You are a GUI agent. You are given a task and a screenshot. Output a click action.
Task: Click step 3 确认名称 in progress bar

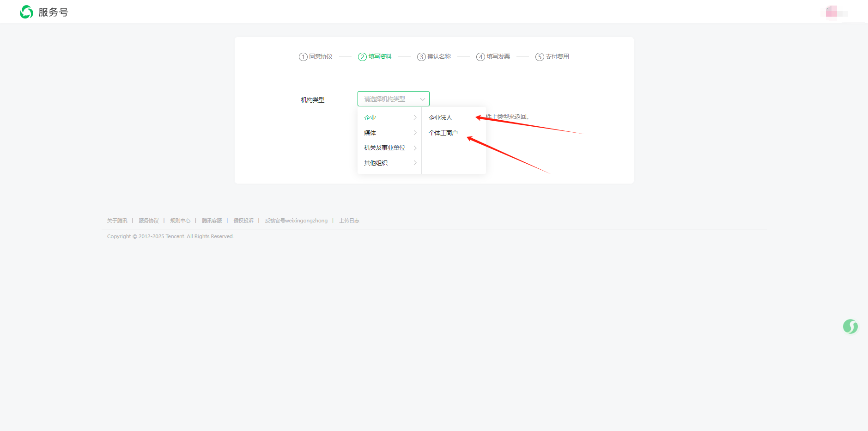(434, 56)
